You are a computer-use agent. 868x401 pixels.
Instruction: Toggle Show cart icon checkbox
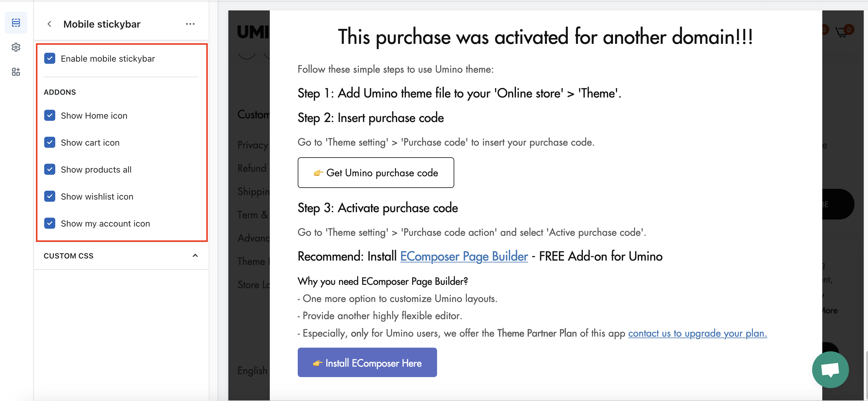point(50,143)
